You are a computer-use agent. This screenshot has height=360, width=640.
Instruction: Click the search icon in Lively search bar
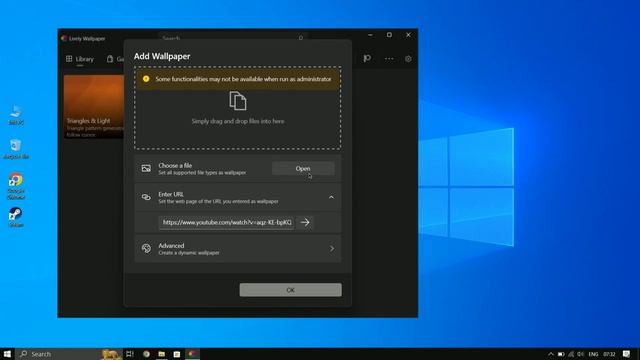301,38
